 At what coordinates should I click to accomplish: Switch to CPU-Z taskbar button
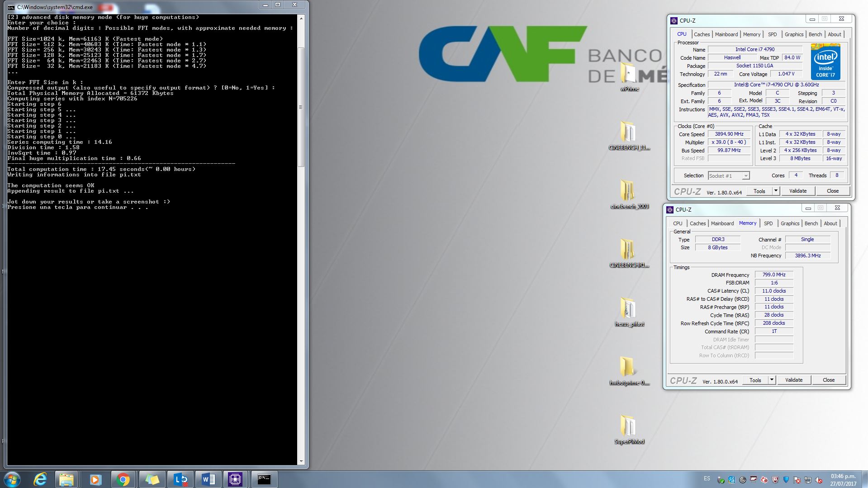235,479
